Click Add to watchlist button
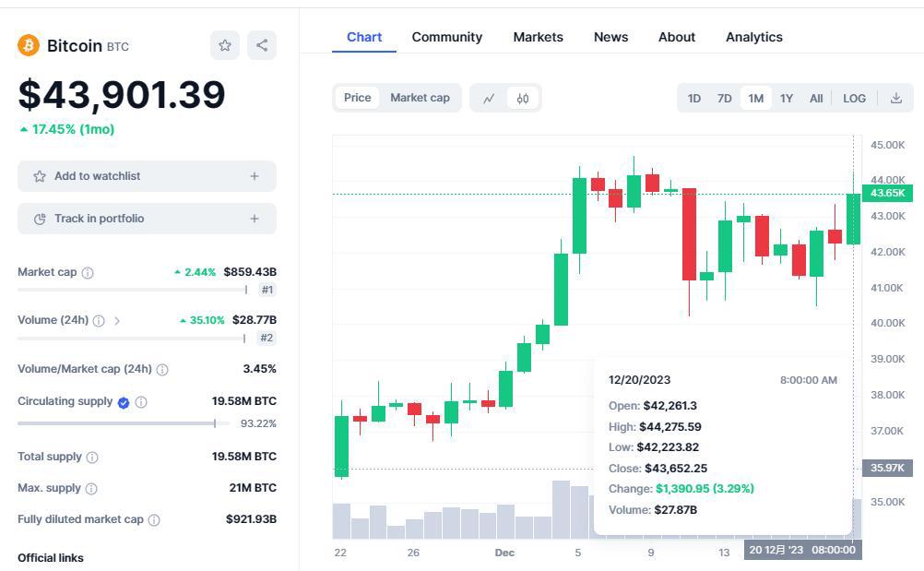The height and width of the screenshot is (571, 924). [x=97, y=176]
